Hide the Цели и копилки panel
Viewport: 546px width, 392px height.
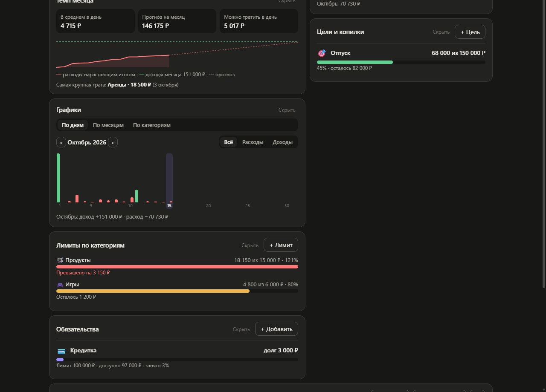click(x=441, y=32)
